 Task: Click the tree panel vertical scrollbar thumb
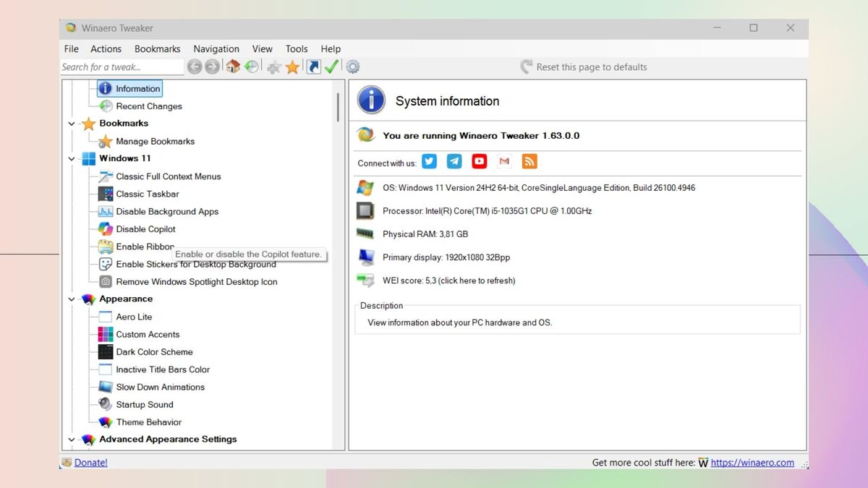(x=338, y=106)
